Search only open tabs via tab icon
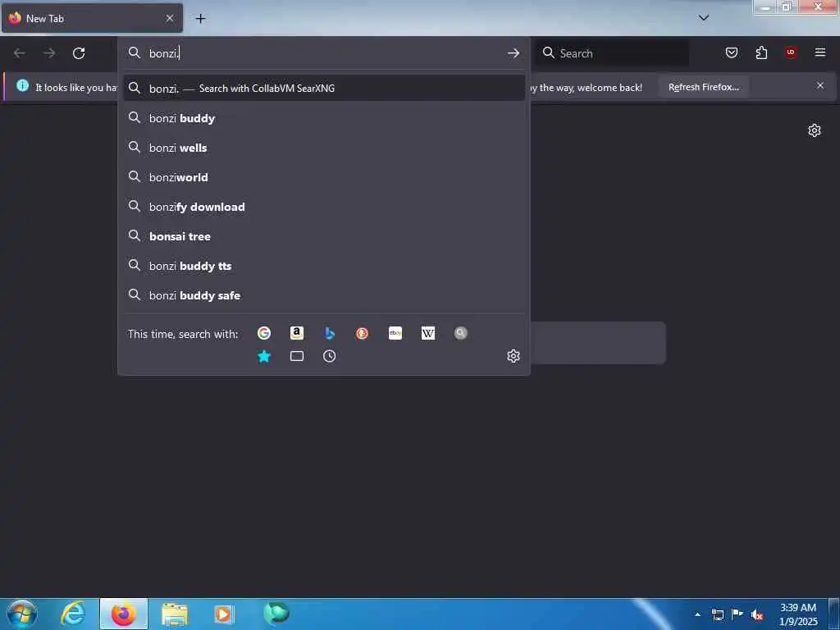 [x=297, y=356]
